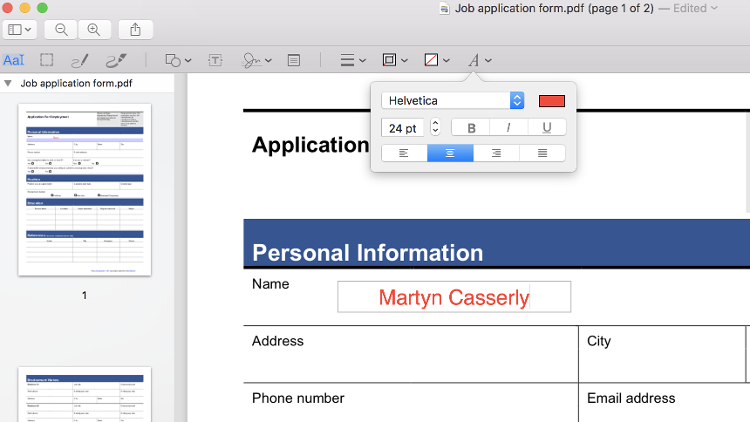Expand the Shapes dropdown arrow
The image size is (750, 422).
point(188,61)
